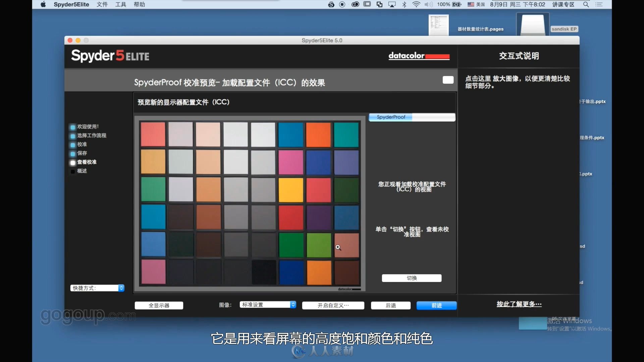This screenshot has height=362, width=644.
Task: Click the Spyder5Elite 5.0 window title
Action: pos(322,40)
